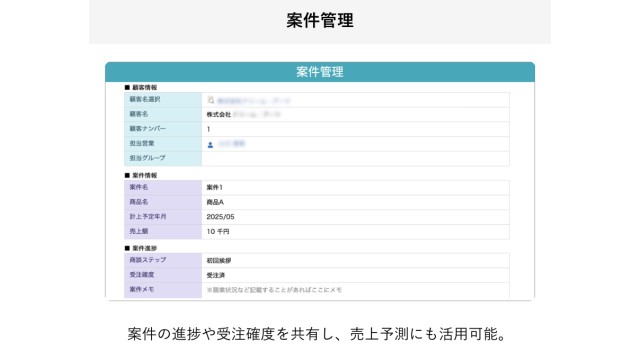
Task: Open the blurred sales rep name link
Action: pos(231,143)
